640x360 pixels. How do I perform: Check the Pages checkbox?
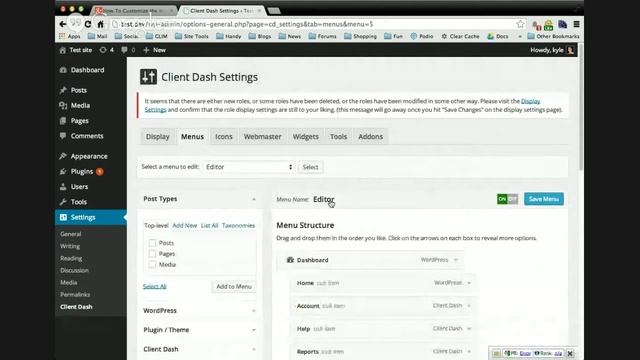tap(152, 254)
